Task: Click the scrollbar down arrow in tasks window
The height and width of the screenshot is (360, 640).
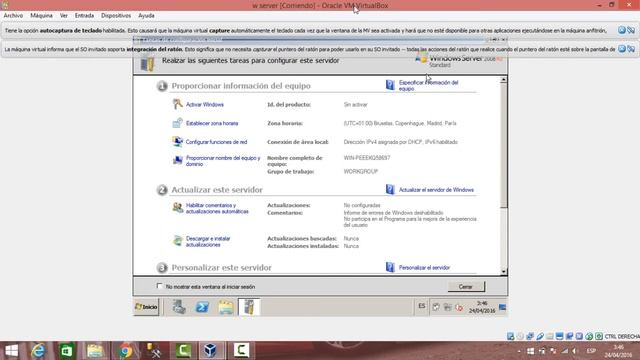Action: click(x=504, y=271)
